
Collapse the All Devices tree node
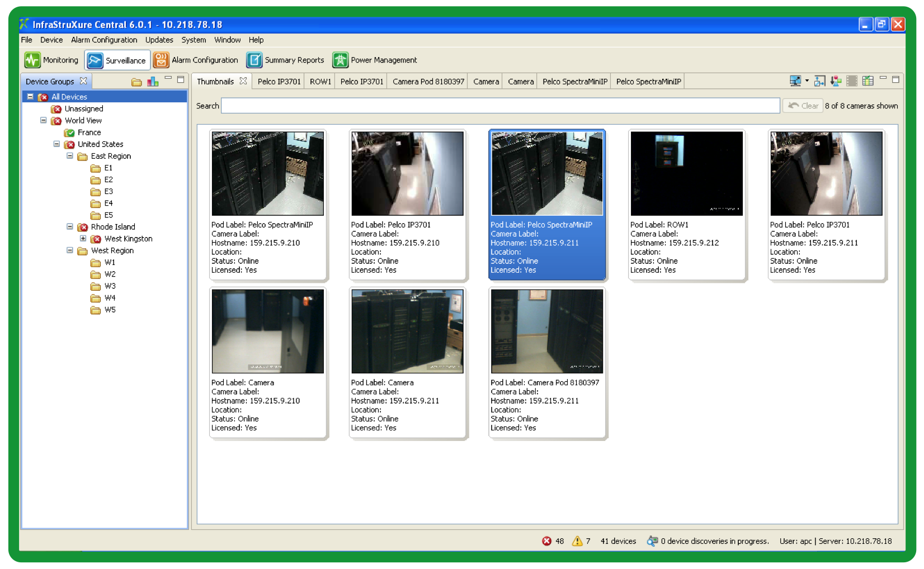(x=30, y=97)
